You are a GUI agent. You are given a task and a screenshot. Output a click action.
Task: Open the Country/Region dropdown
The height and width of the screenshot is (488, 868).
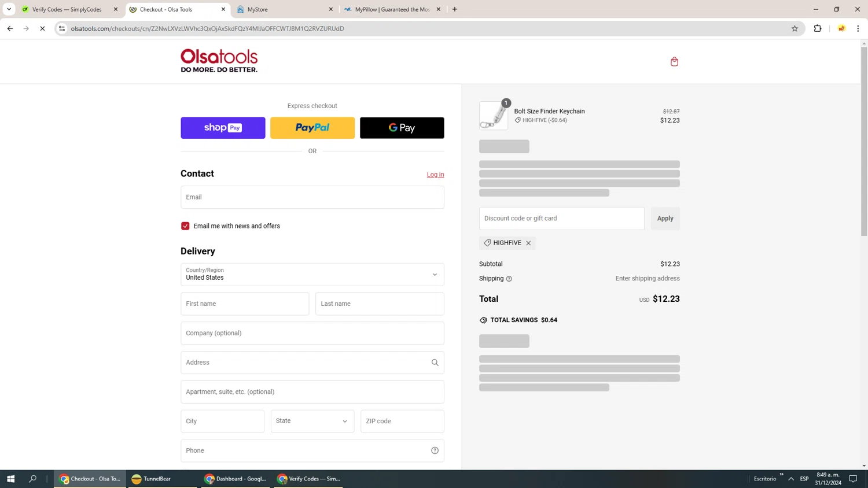(312, 275)
